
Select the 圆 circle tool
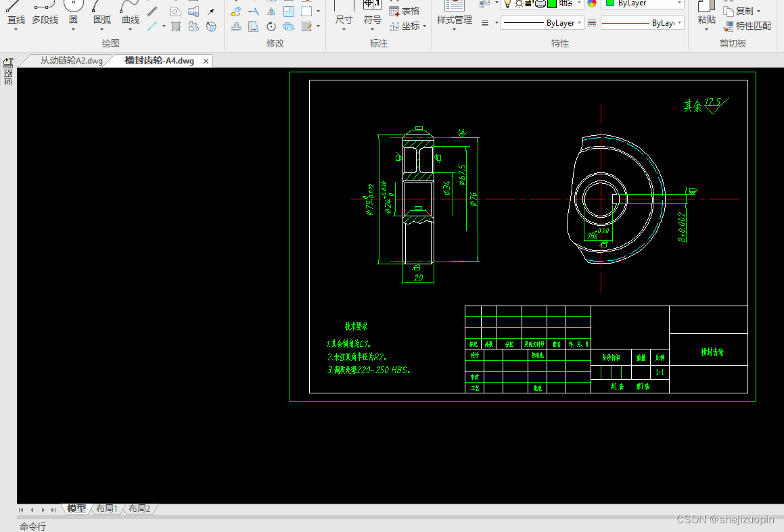pyautogui.click(x=73, y=14)
